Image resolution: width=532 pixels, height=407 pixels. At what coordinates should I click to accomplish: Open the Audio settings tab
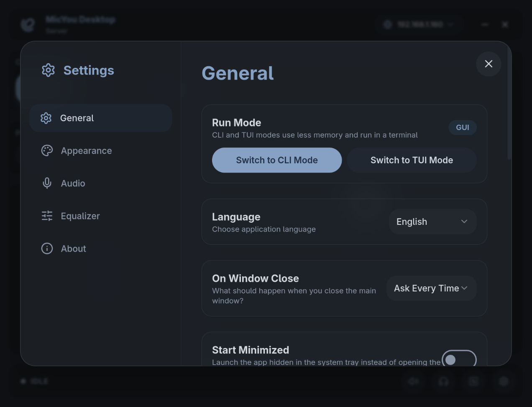[x=101, y=183]
